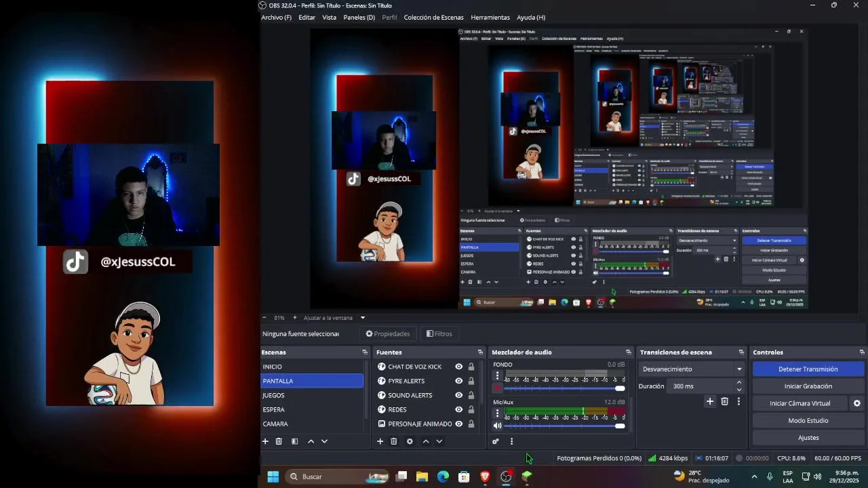Open virtual camera settings gear

pyautogui.click(x=857, y=403)
